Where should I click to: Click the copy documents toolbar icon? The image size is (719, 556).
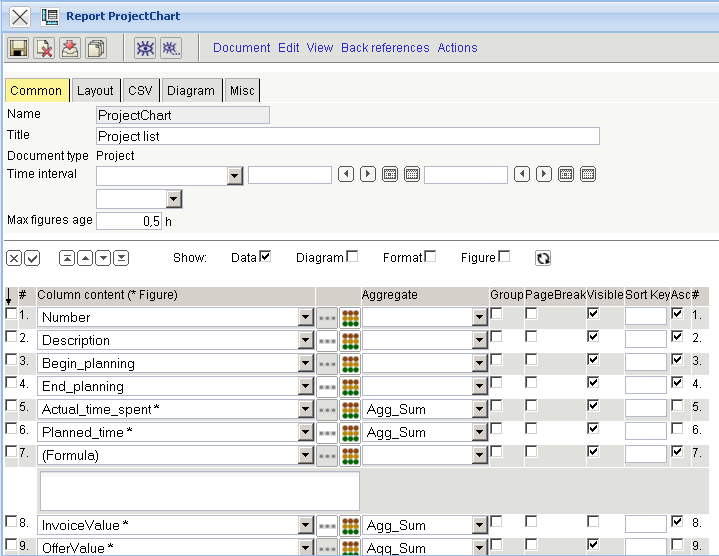point(96,48)
